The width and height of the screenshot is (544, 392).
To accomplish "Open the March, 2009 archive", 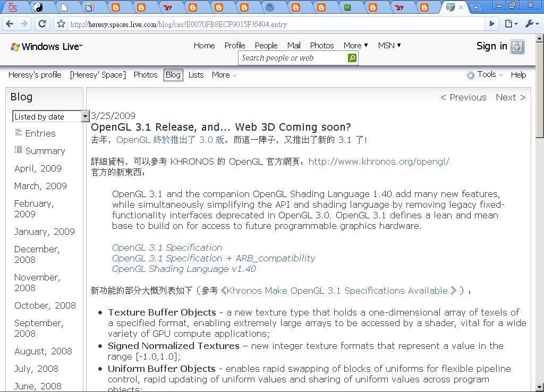I will (x=40, y=186).
